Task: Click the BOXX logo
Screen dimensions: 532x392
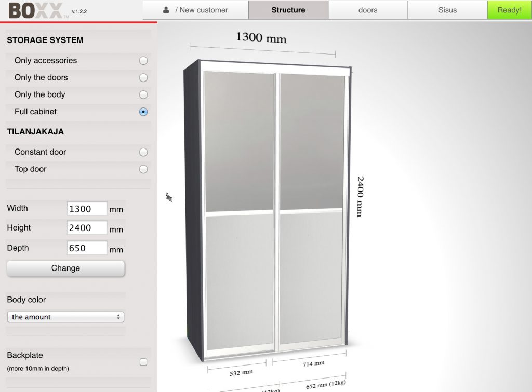Action: coord(35,10)
